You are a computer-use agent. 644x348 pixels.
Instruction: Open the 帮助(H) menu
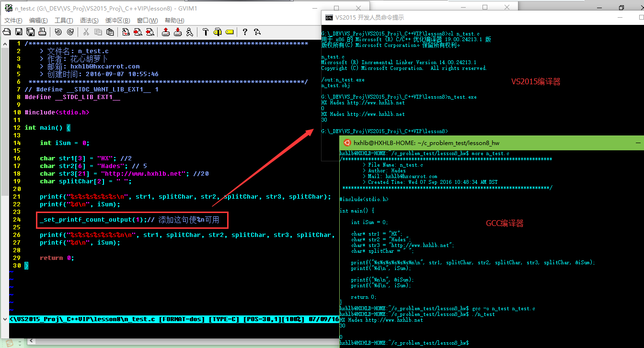coord(174,21)
